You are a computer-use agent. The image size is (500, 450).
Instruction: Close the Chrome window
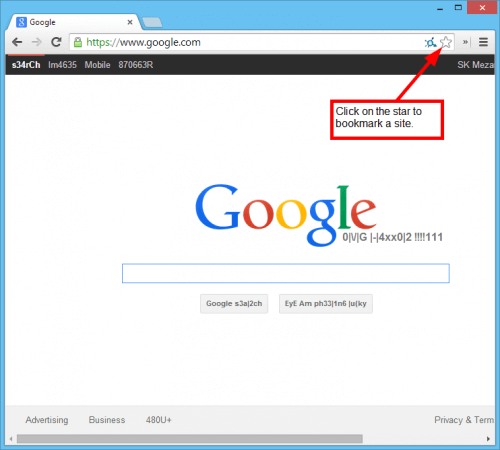pyautogui.click(x=482, y=7)
